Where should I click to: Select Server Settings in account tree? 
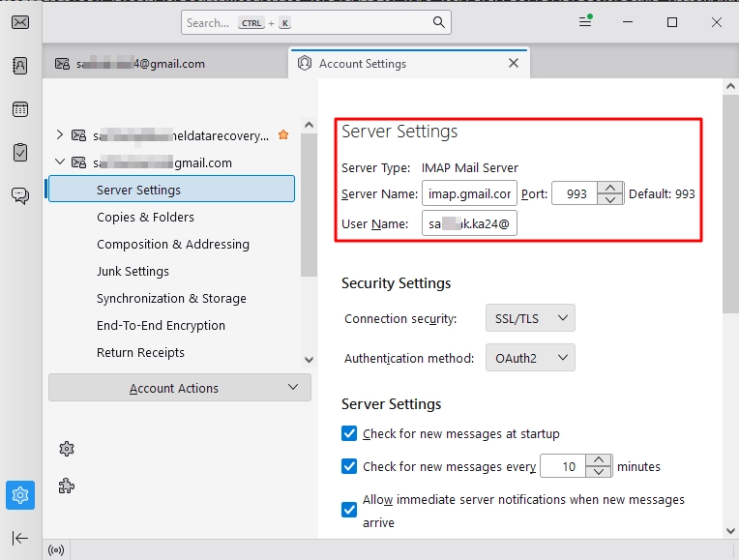171,189
